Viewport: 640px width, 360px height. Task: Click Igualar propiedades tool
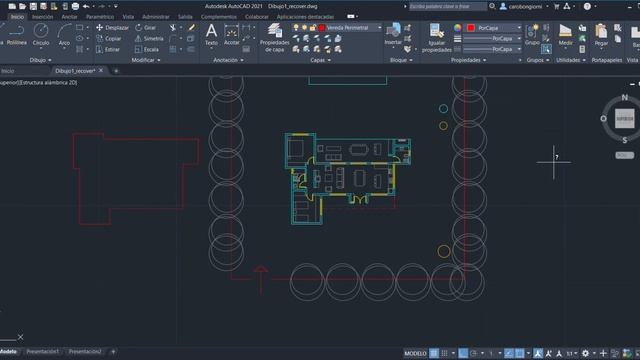(x=436, y=38)
